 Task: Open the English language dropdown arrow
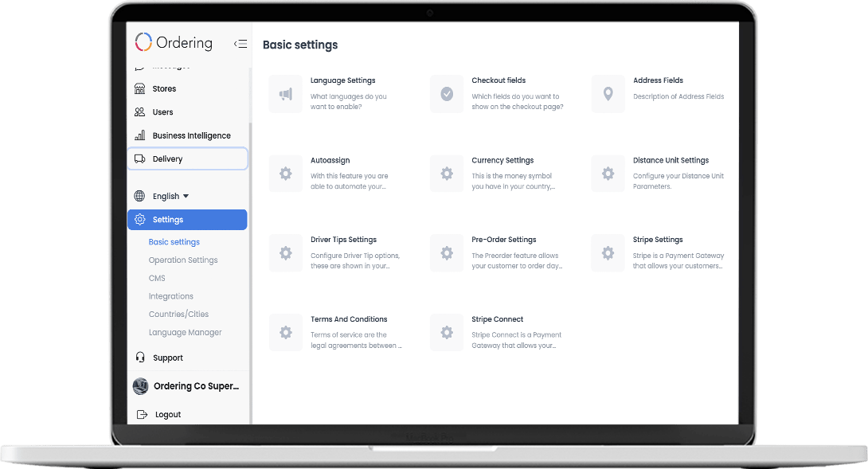coord(186,196)
